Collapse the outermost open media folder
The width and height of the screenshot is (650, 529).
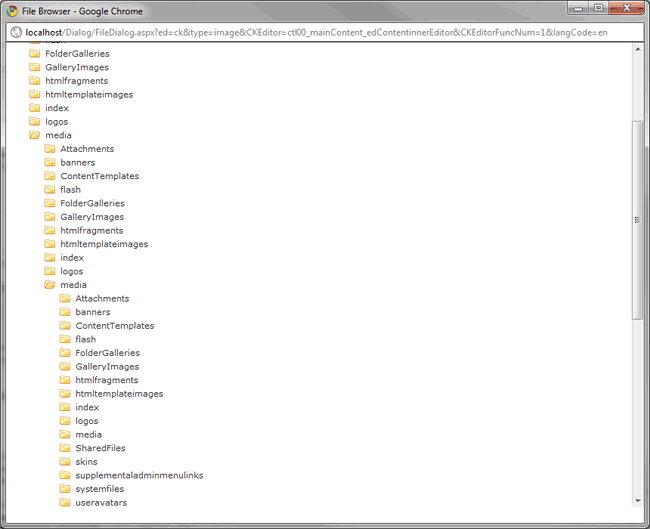[x=34, y=135]
